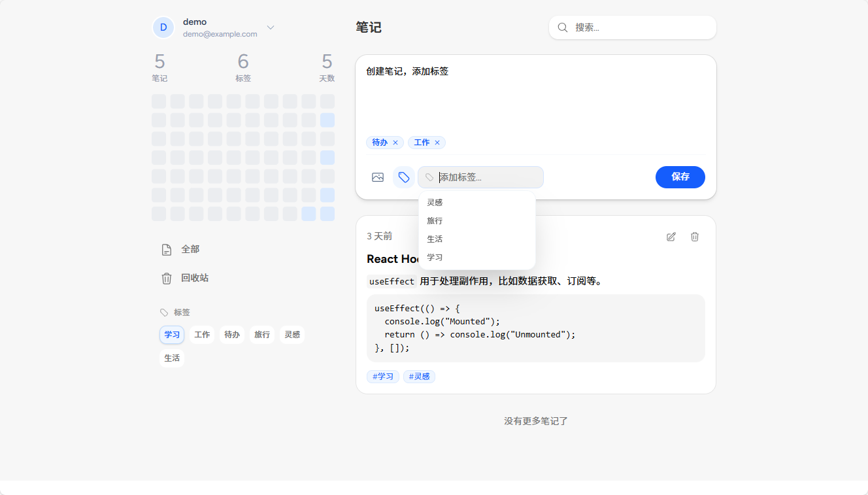Click the tag icon beside the 标签 heading
Screen dimensions: 868x495
pyautogui.click(x=164, y=312)
